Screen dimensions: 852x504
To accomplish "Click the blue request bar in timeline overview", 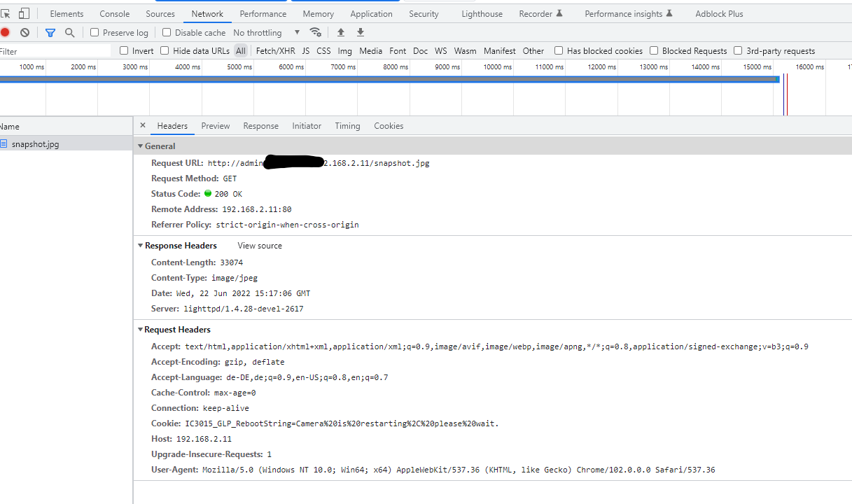I will tap(389, 79).
